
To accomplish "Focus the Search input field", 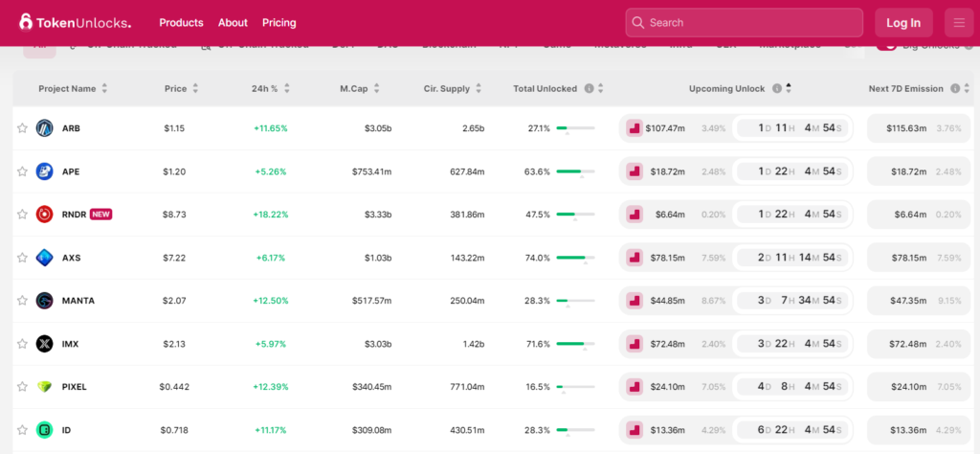I will (745, 23).
